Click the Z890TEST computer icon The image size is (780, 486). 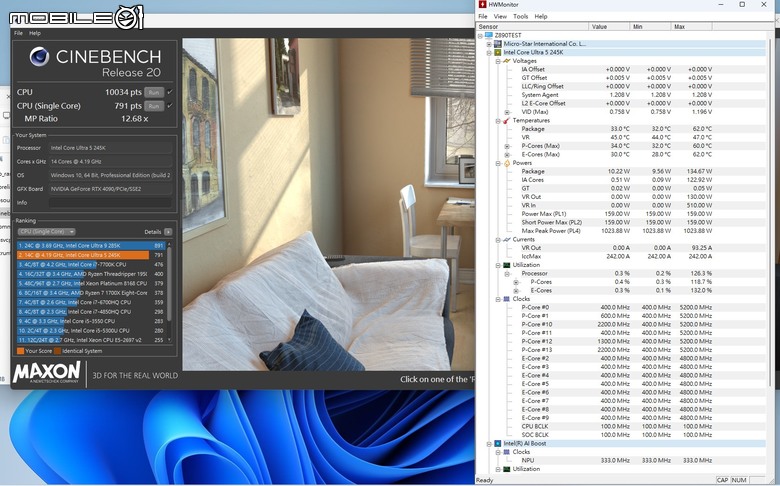[488, 35]
